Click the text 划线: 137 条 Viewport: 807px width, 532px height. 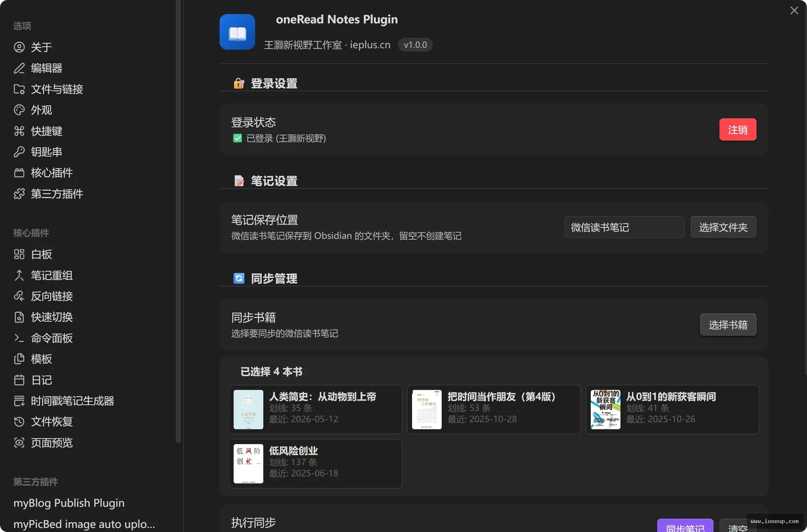click(293, 462)
